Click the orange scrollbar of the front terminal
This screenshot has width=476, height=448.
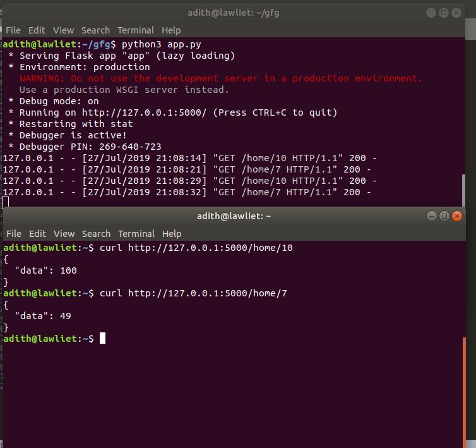(x=464, y=392)
